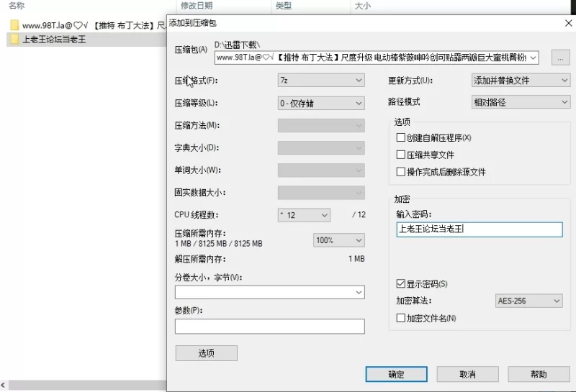Enable 创建自解压程序 checkbox
Image resolution: width=576 pixels, height=392 pixels.
tap(401, 137)
